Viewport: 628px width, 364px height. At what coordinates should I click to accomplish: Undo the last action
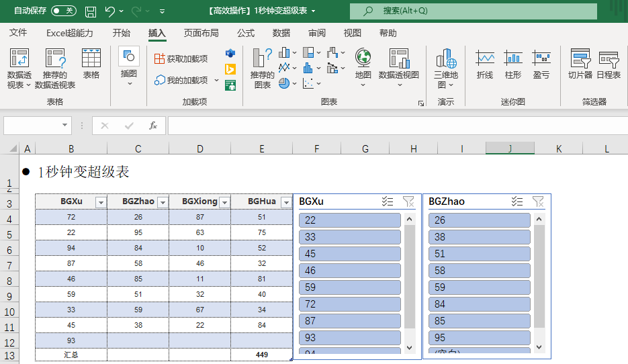tap(109, 11)
